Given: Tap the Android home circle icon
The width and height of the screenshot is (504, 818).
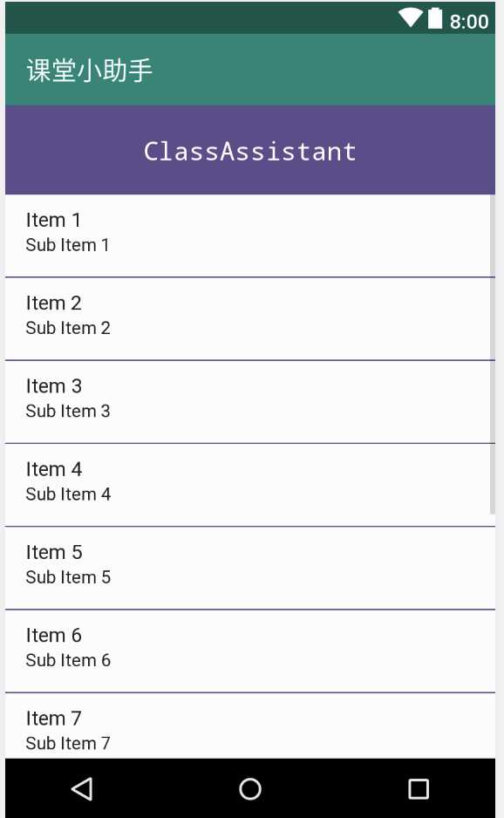Looking at the screenshot, I should pos(250,788).
